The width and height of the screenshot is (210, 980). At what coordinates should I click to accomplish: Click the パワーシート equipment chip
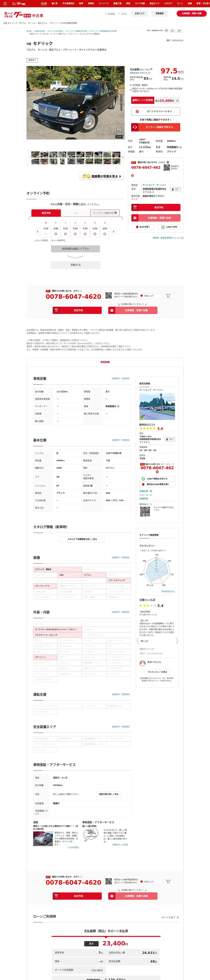click(x=45, y=657)
